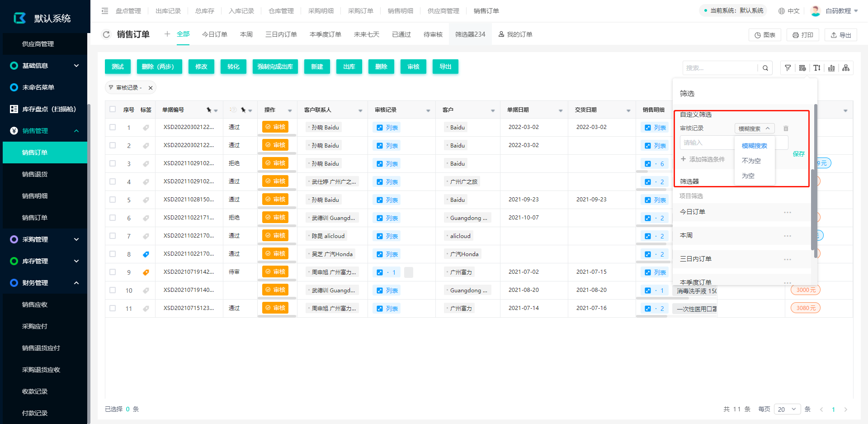Open the 单据日期 column dropdown arrow
Screen dimensions: 868x424
point(561,110)
